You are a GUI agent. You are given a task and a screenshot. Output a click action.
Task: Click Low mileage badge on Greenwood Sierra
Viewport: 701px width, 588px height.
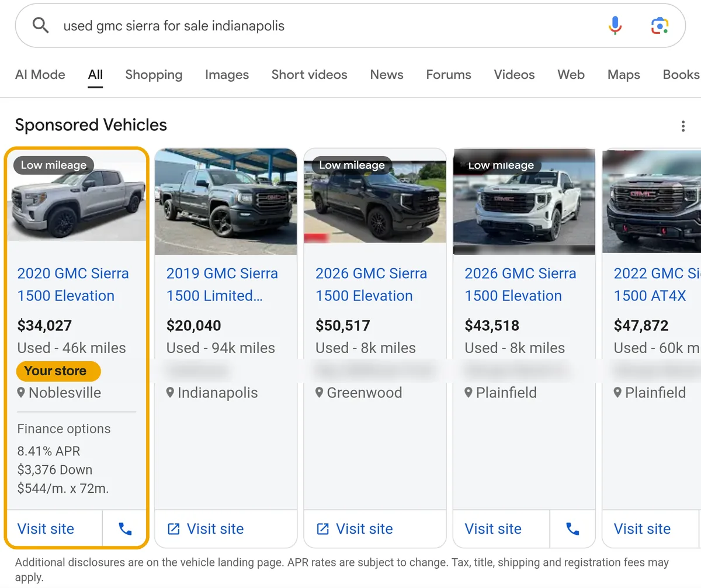coord(352,165)
